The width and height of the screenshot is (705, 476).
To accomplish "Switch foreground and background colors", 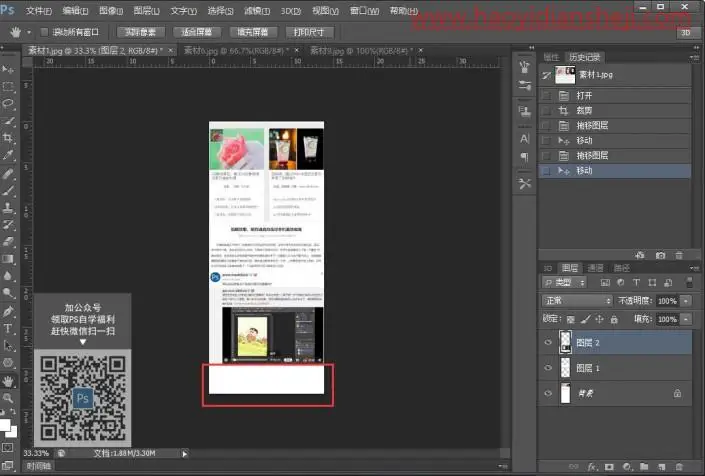I will point(13,411).
